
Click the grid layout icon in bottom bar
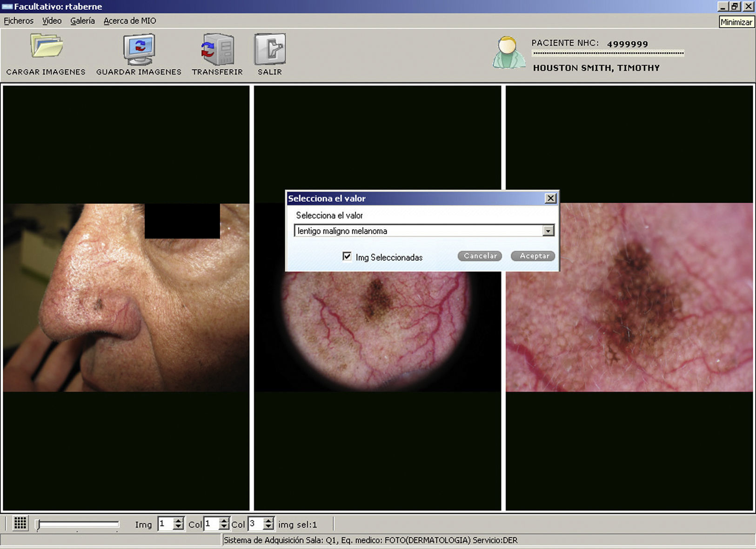pyautogui.click(x=20, y=523)
